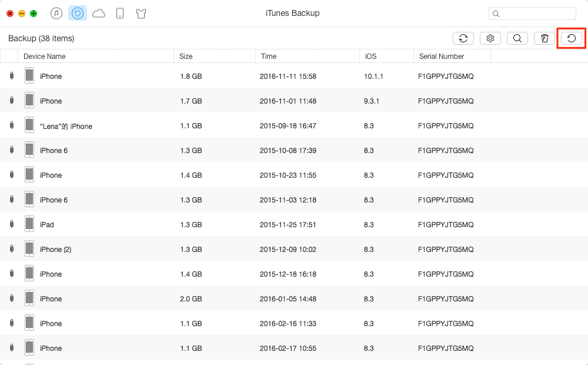This screenshot has height=365, width=588.
Task: Select iPhone backup from 2016-02-16 11:33
Action: click(x=294, y=323)
